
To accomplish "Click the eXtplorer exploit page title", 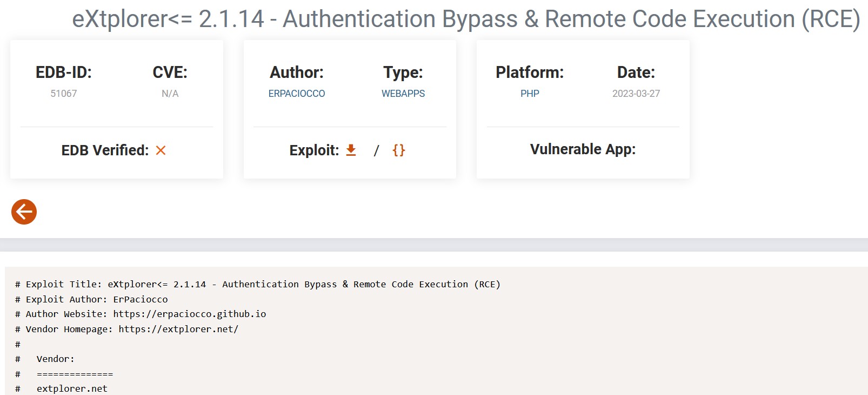I will (465, 19).
